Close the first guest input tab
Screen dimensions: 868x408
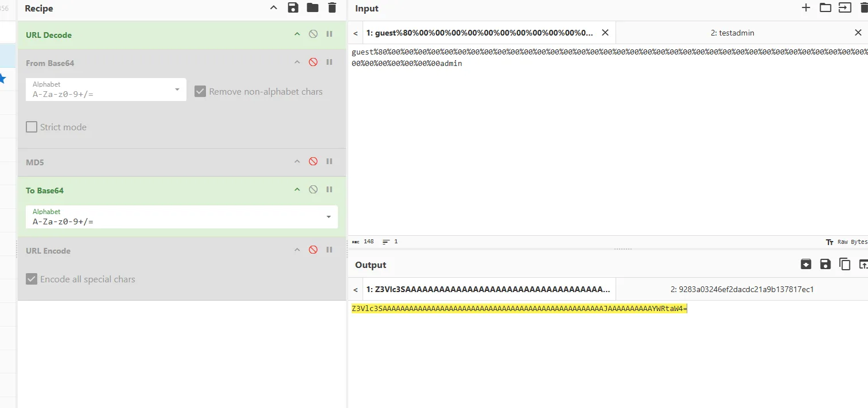[x=605, y=33]
